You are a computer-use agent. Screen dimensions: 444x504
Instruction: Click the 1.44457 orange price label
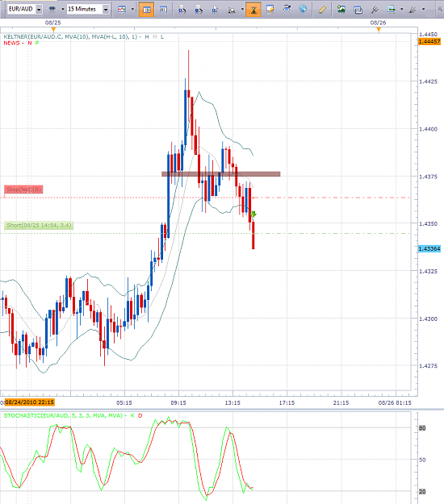click(x=429, y=41)
